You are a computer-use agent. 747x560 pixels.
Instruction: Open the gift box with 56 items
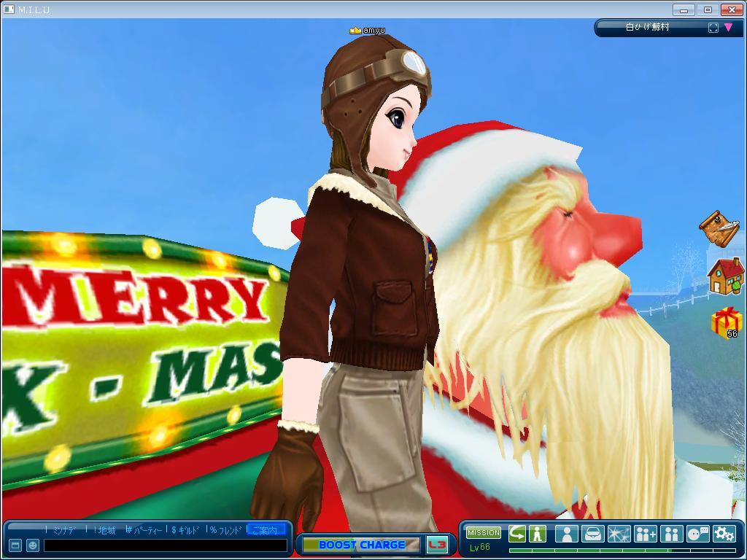tap(726, 322)
